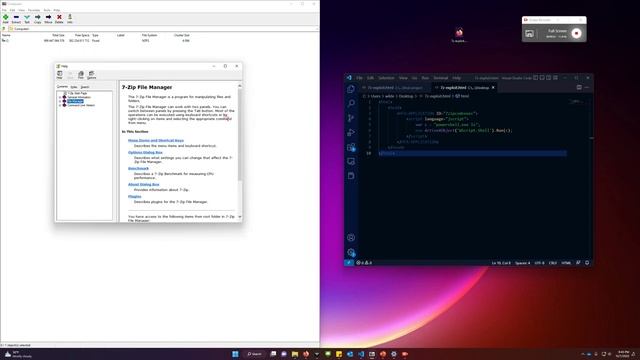Image resolution: width=640 pixels, height=360 pixels.
Task: Click the red Delete icon in 7-Zip
Action: pyautogui.click(x=59, y=18)
